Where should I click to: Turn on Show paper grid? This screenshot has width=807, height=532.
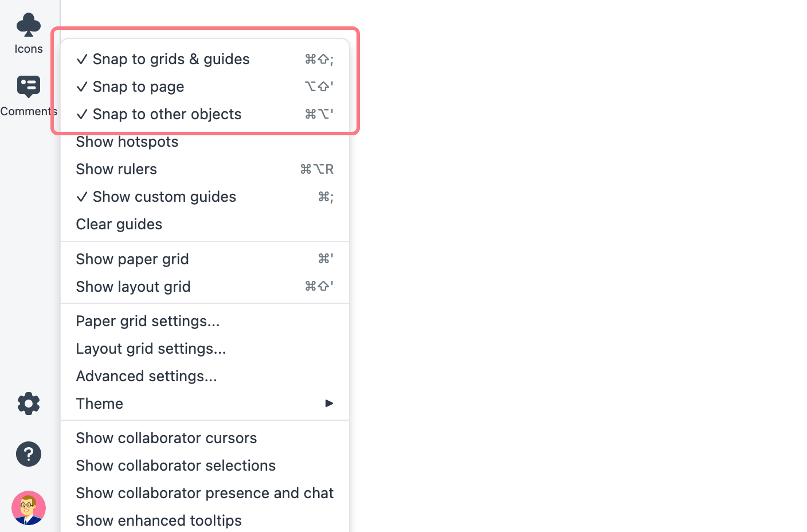coord(205,259)
